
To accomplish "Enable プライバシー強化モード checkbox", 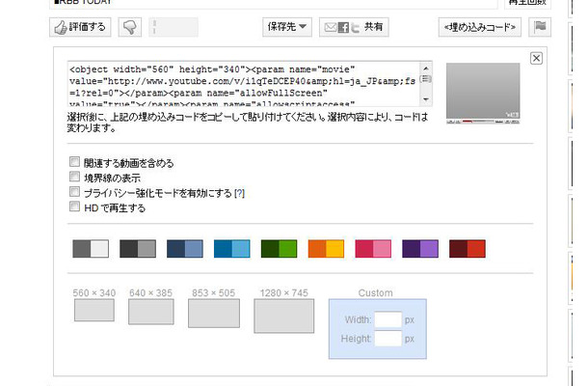I will point(75,192).
